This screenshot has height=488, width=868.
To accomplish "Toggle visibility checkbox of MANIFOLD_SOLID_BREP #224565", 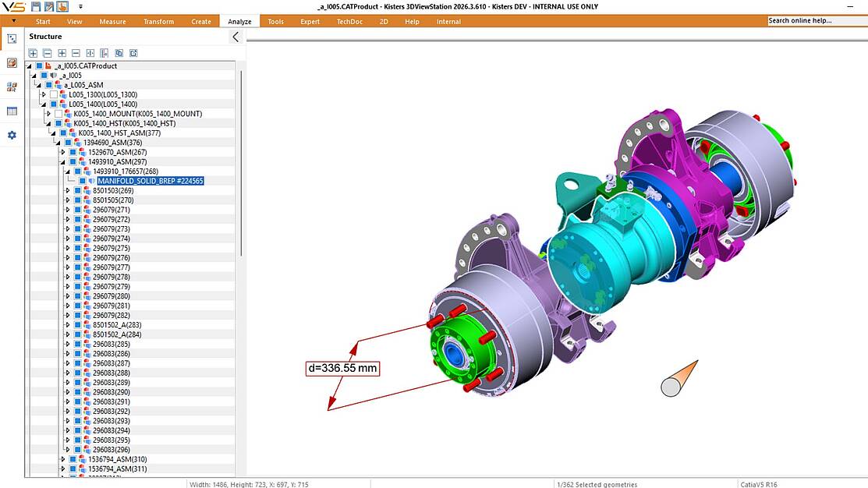I will 83,181.
